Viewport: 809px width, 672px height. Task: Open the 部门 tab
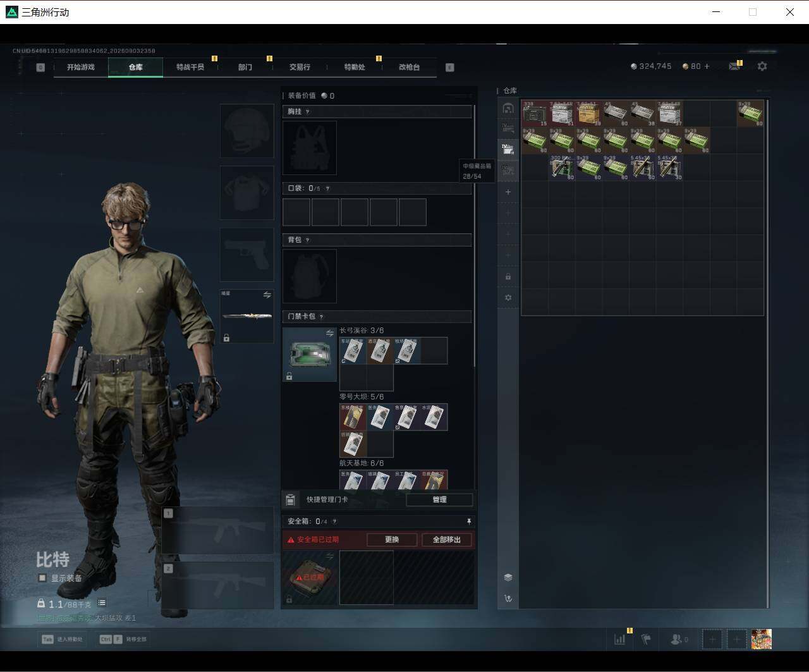click(x=245, y=67)
